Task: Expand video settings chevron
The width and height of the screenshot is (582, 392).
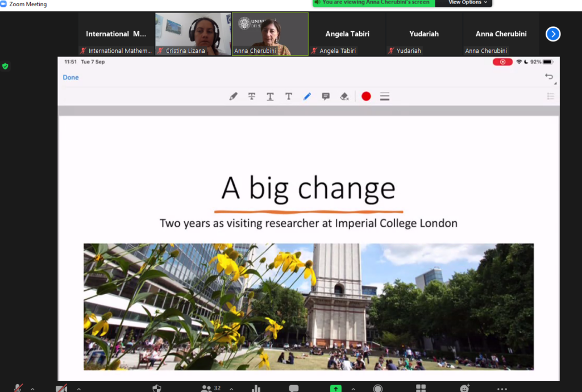Action: coord(78,389)
